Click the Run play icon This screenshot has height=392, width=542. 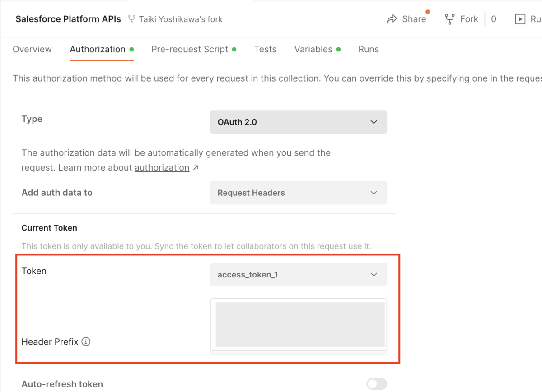[520, 19]
